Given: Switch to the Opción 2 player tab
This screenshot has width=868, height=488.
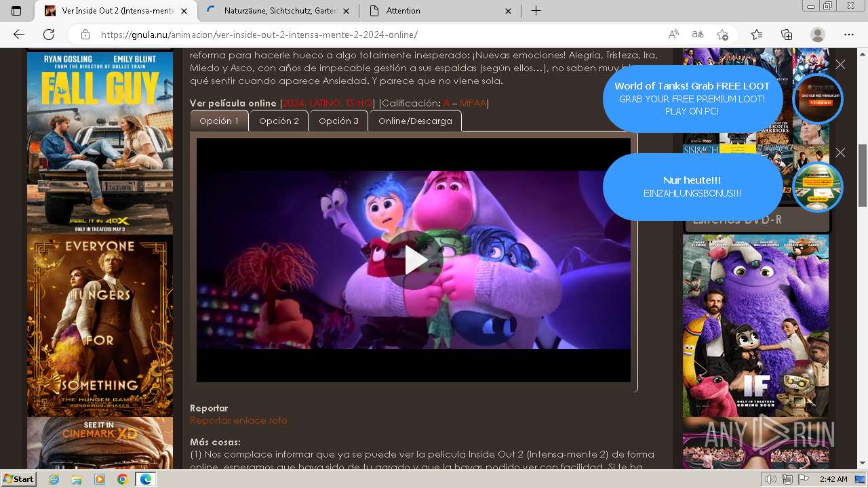Looking at the screenshot, I should pyautogui.click(x=279, y=121).
